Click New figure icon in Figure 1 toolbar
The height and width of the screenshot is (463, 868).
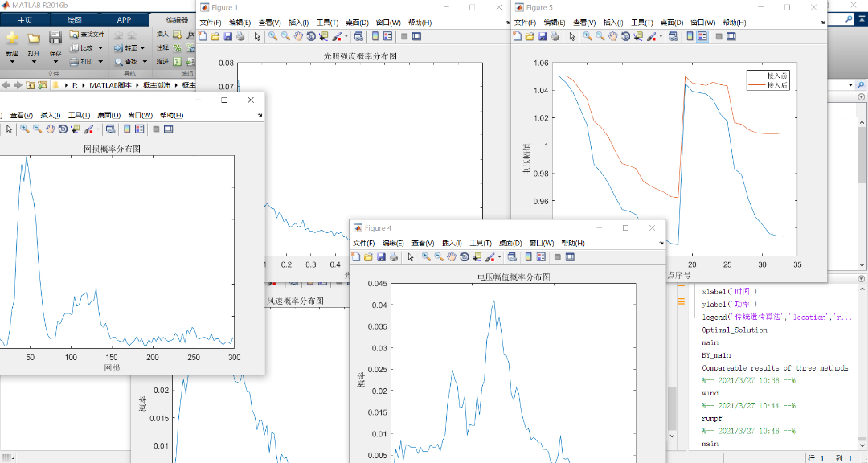tap(203, 36)
